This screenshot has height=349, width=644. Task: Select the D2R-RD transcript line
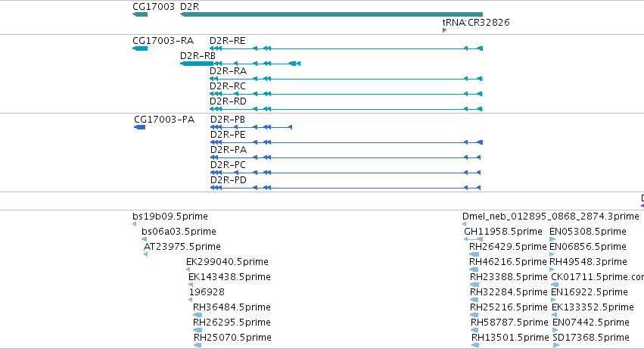347,109
